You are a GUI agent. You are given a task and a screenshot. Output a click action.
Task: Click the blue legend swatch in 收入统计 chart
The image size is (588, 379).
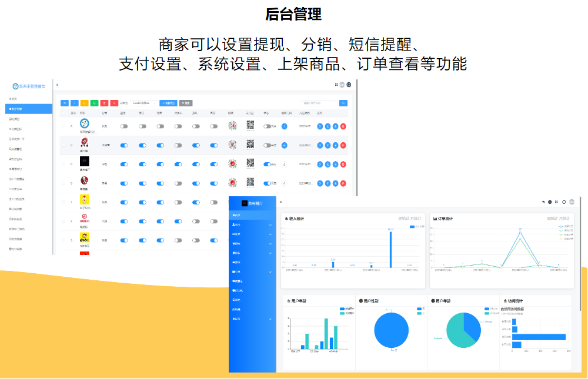(412, 226)
